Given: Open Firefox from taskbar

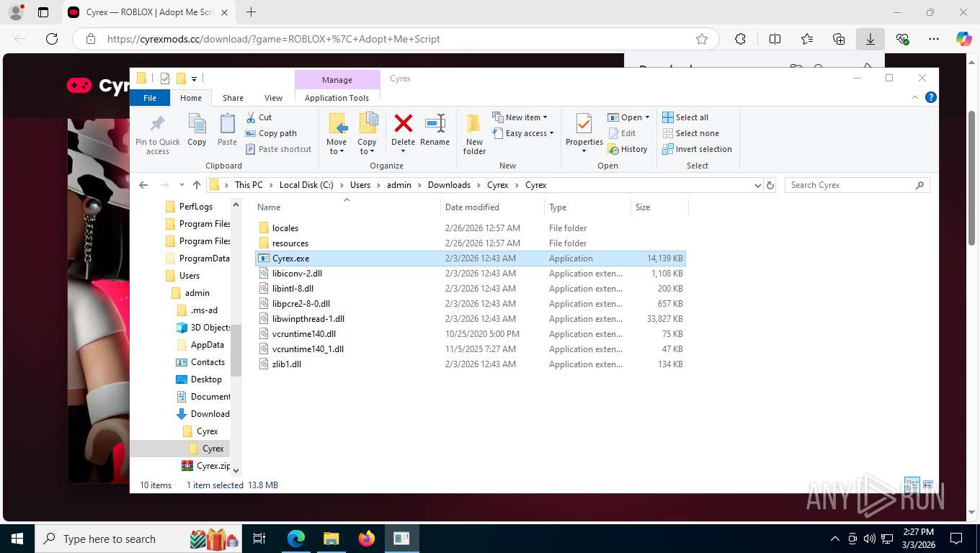Looking at the screenshot, I should 367,539.
